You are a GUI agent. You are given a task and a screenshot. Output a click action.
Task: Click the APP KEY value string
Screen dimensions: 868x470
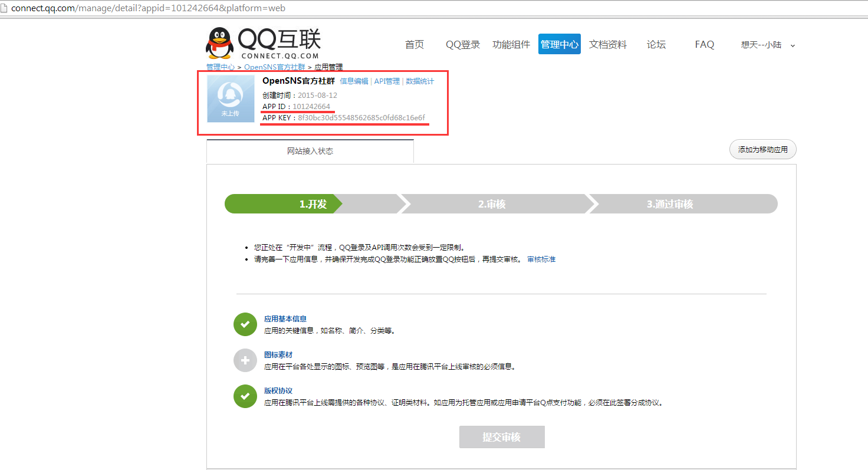click(361, 118)
